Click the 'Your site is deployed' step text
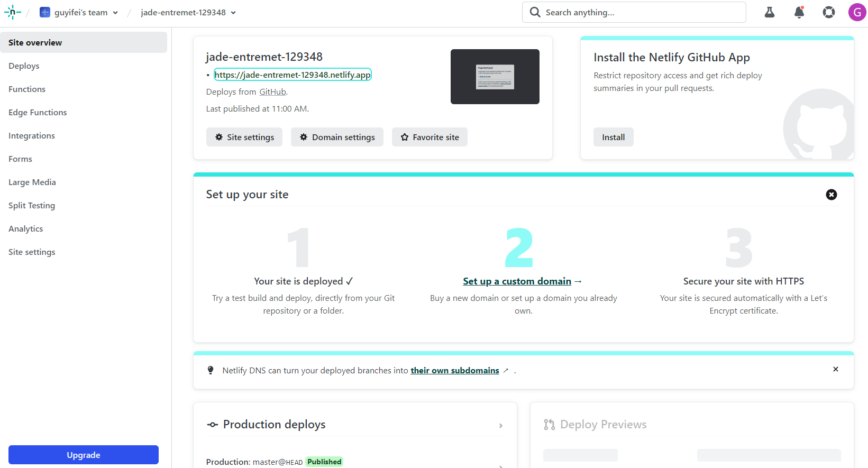 [x=304, y=281]
